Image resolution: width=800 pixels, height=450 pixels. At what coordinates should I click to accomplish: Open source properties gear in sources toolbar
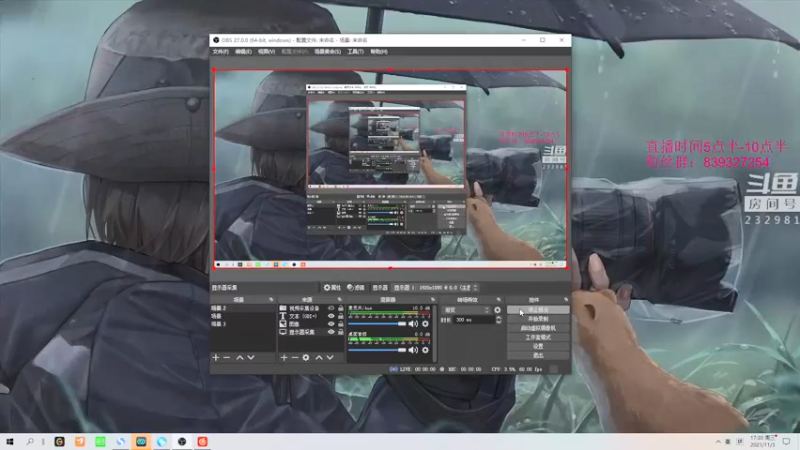click(x=306, y=358)
